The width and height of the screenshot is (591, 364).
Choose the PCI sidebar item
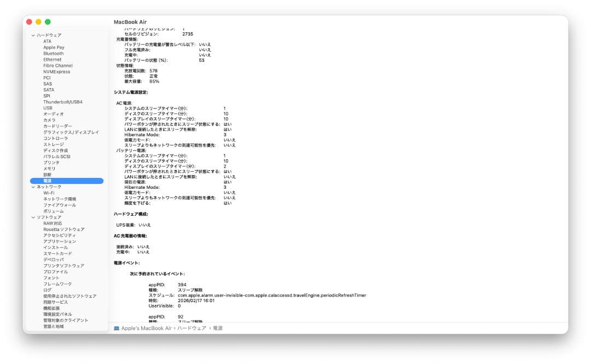pyautogui.click(x=47, y=78)
